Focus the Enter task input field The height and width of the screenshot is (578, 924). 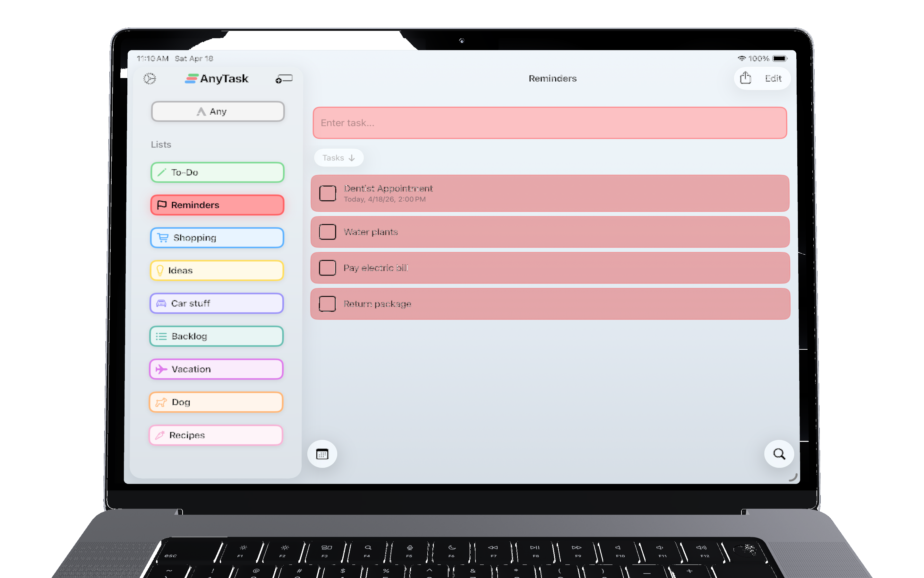pyautogui.click(x=550, y=123)
